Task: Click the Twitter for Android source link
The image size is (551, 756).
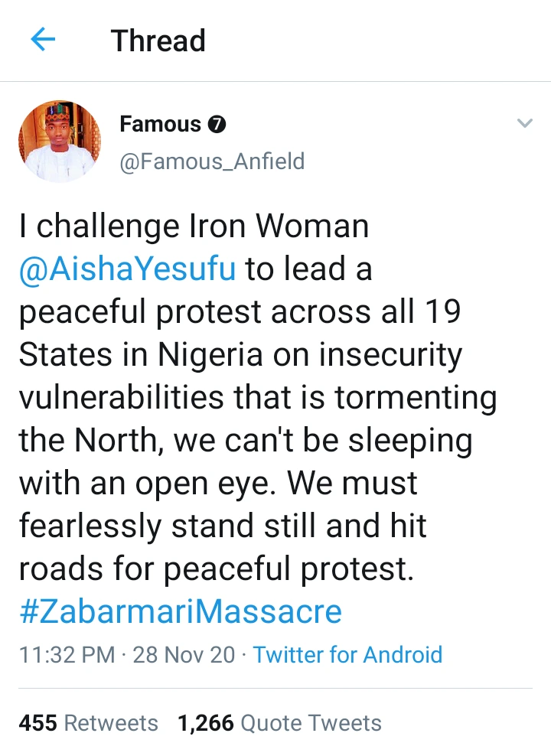Action: [347, 655]
